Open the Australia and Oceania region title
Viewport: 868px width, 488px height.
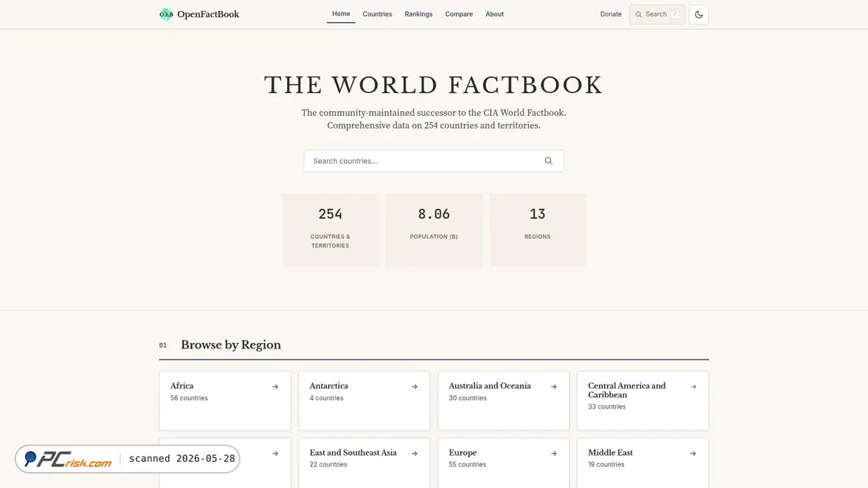490,386
